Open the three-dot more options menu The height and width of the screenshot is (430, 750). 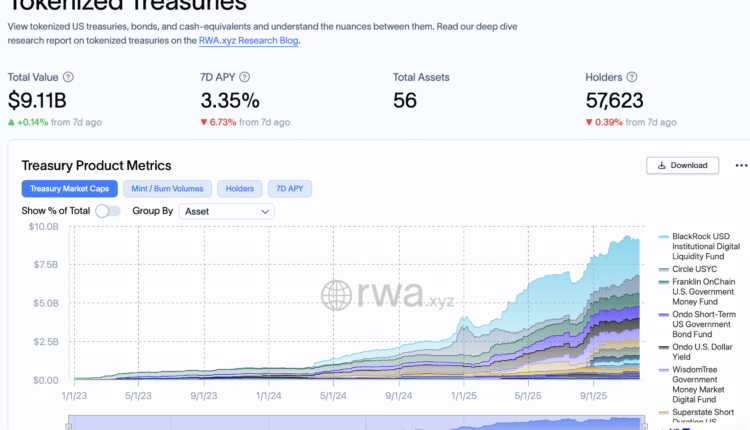pos(741,165)
